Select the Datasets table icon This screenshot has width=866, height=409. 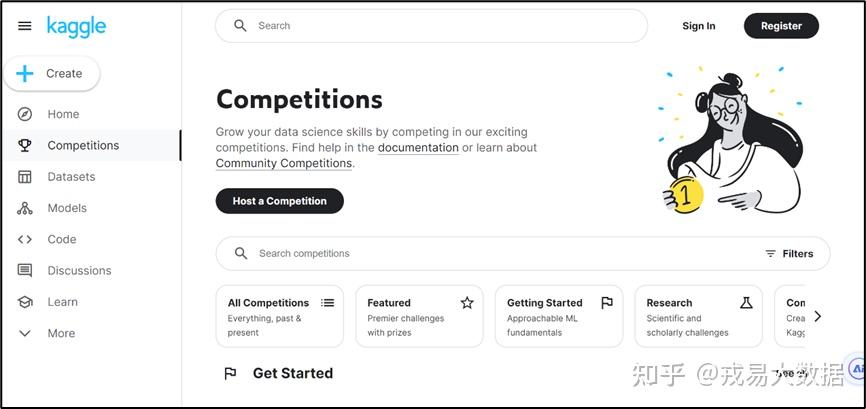(25, 177)
